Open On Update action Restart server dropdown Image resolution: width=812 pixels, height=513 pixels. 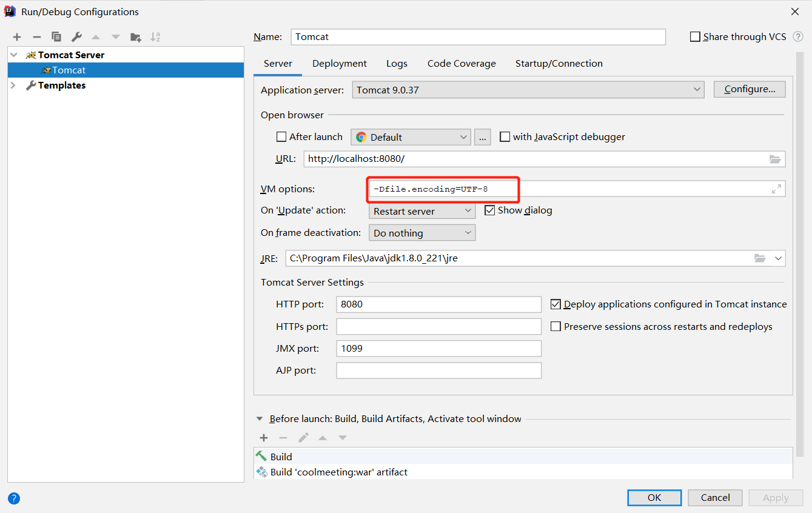pyautogui.click(x=422, y=211)
